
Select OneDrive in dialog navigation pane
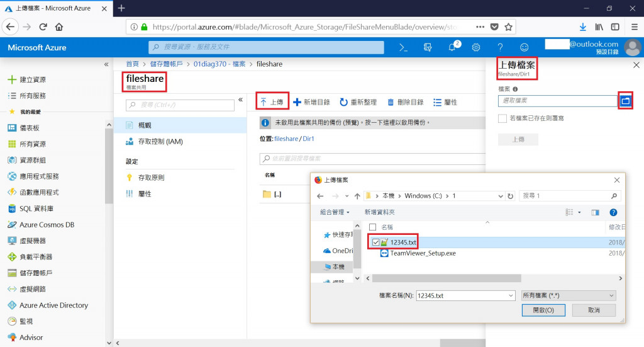point(338,251)
